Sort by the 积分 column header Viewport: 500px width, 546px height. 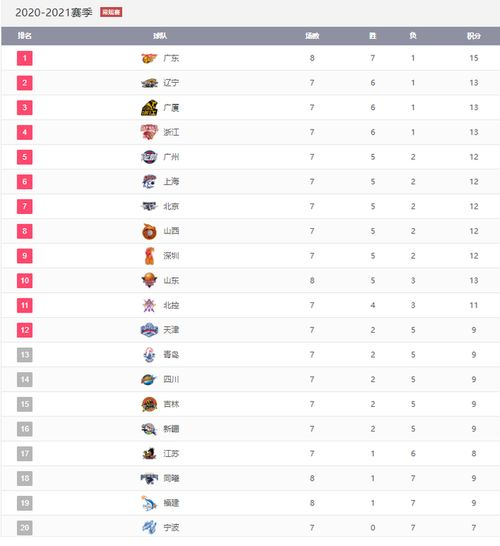pyautogui.click(x=474, y=36)
